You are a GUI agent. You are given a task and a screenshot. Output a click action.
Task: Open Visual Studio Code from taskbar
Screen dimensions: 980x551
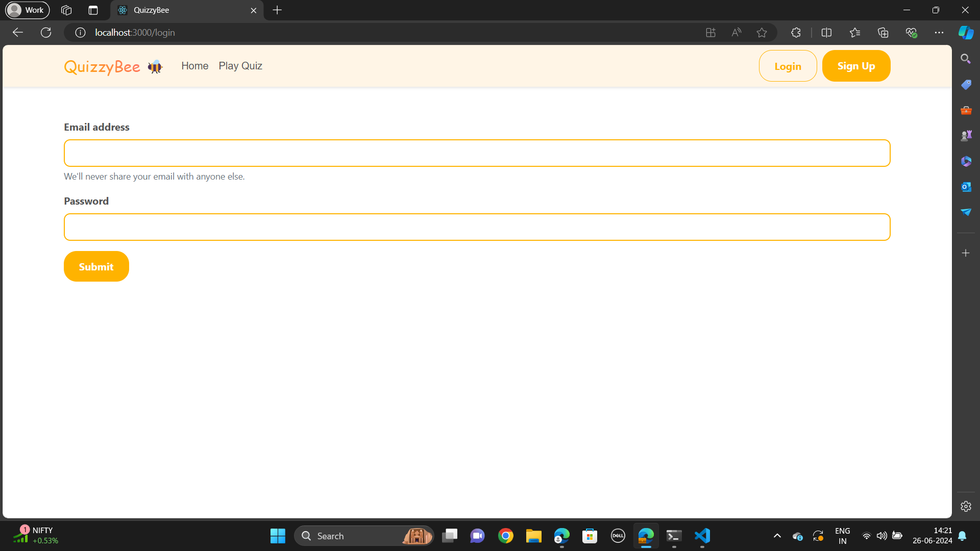tap(702, 536)
